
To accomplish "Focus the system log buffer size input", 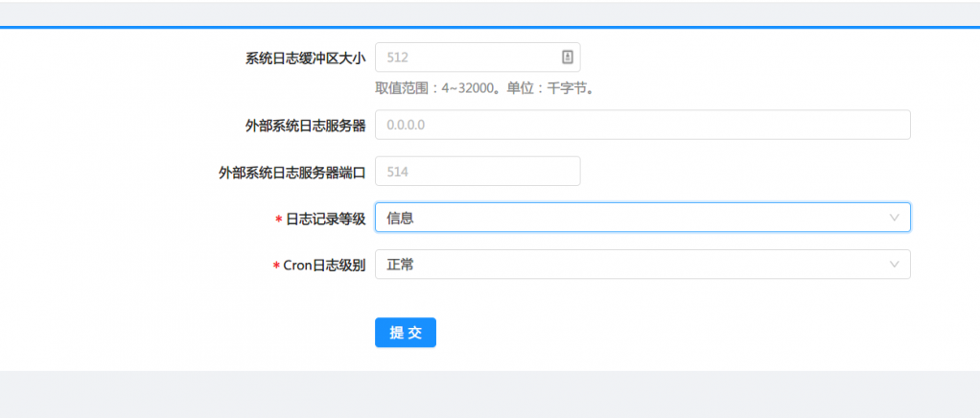I will pos(465,58).
